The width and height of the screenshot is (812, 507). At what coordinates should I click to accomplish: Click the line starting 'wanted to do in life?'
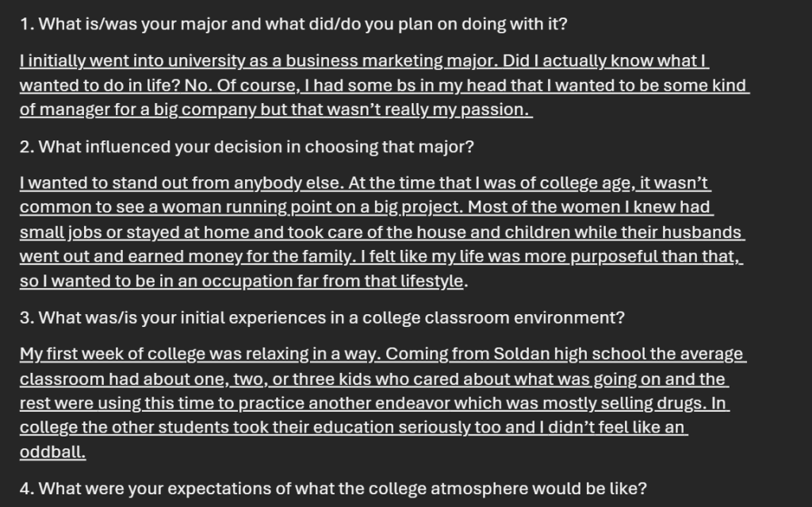point(385,85)
